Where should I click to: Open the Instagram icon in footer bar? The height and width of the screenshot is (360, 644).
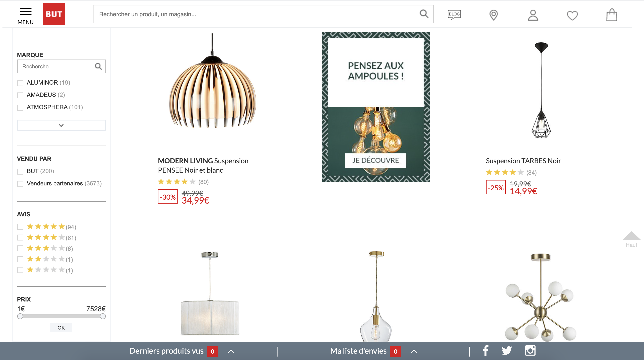(x=530, y=350)
